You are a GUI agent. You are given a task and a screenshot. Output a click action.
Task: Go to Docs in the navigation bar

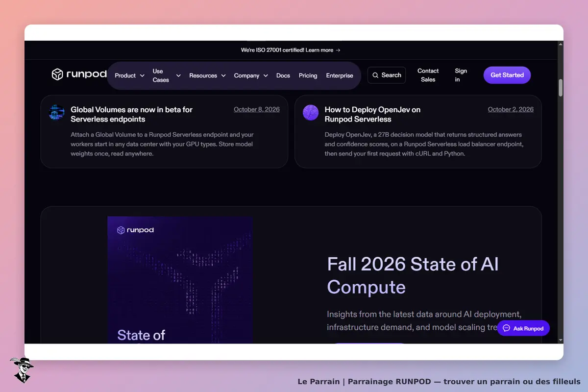(x=283, y=75)
